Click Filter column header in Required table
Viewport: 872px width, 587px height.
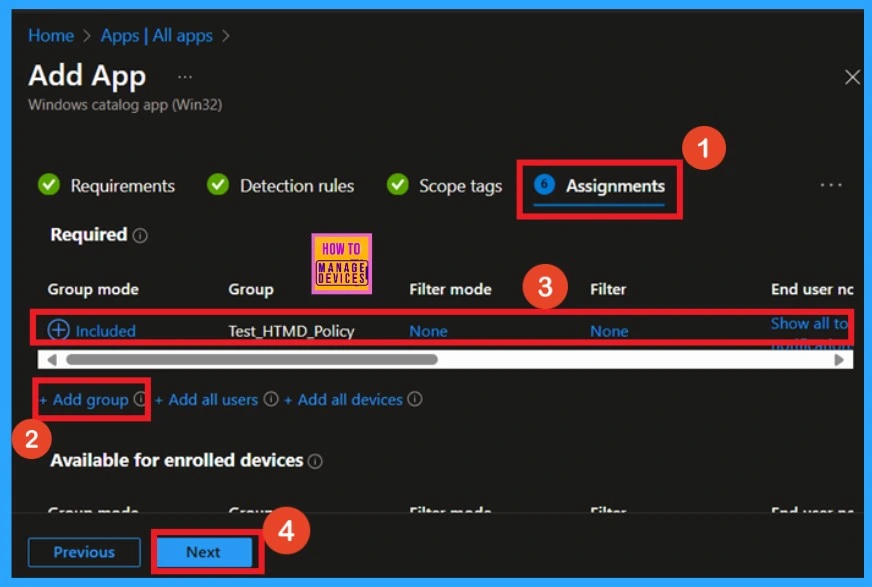pyautogui.click(x=608, y=289)
